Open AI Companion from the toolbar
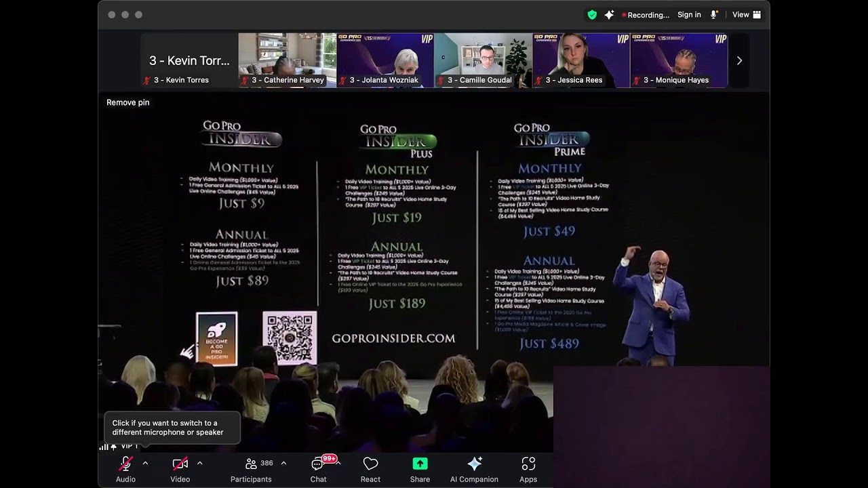 [x=474, y=469]
